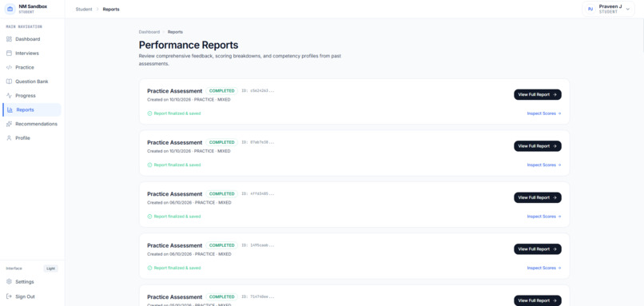This screenshot has width=644, height=306.
Task: Click Reports in the top header breadcrumb
Action: 111,9
